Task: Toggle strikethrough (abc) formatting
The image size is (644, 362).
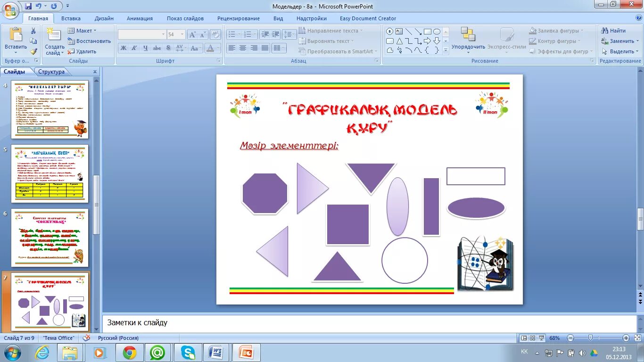Action: click(157, 48)
